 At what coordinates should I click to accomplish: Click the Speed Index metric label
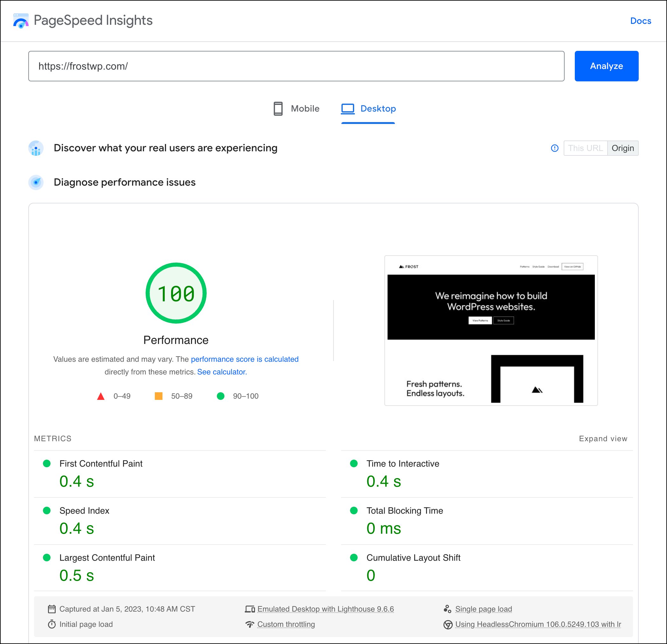[84, 510]
